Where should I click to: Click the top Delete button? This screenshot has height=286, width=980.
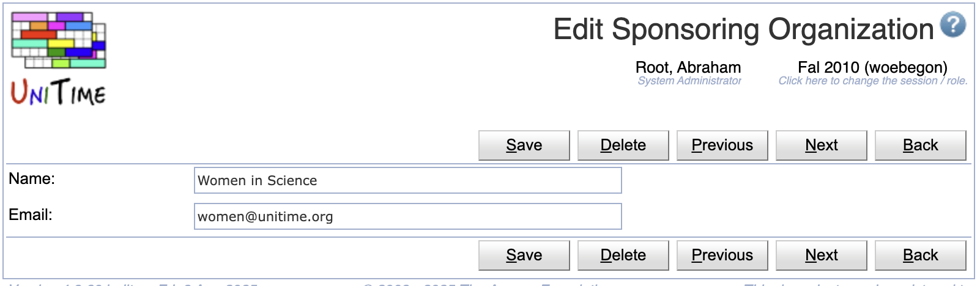point(623,145)
